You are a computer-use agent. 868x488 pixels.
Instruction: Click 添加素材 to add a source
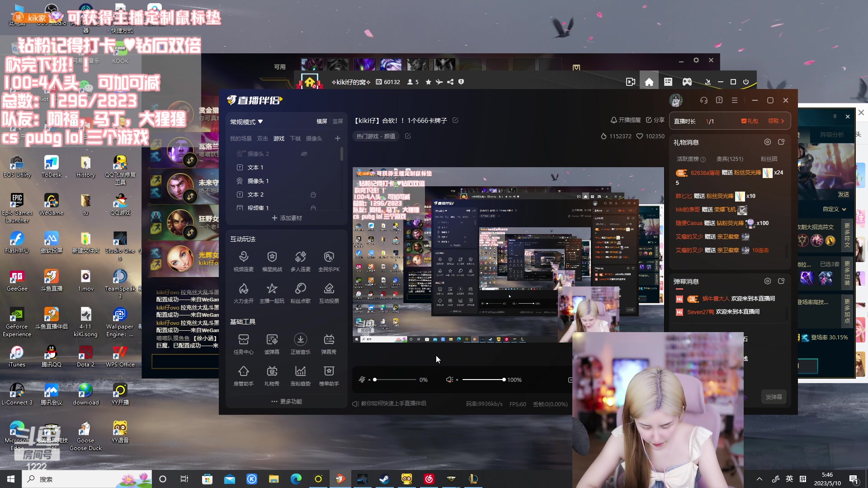(x=287, y=218)
